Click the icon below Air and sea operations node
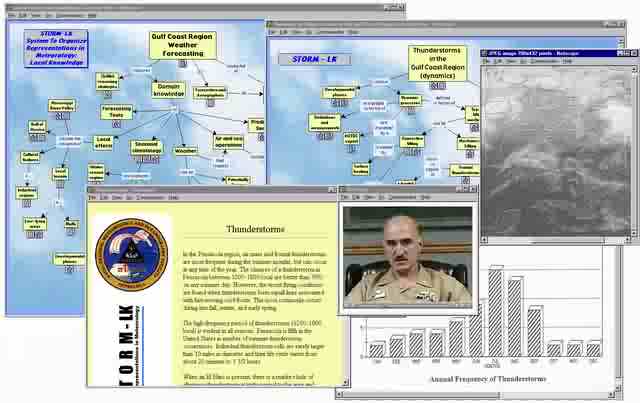640x403 pixels. pyautogui.click(x=229, y=154)
